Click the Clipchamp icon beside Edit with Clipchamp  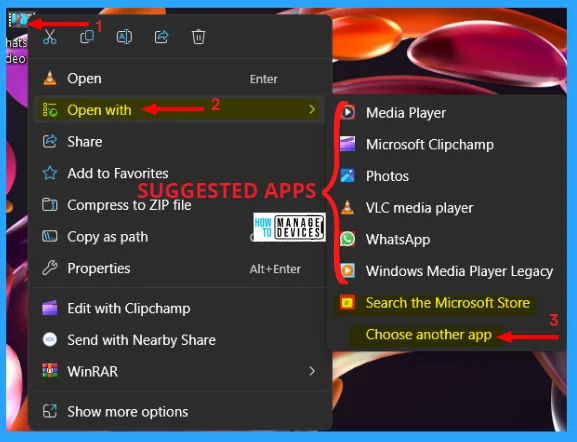[50, 308]
